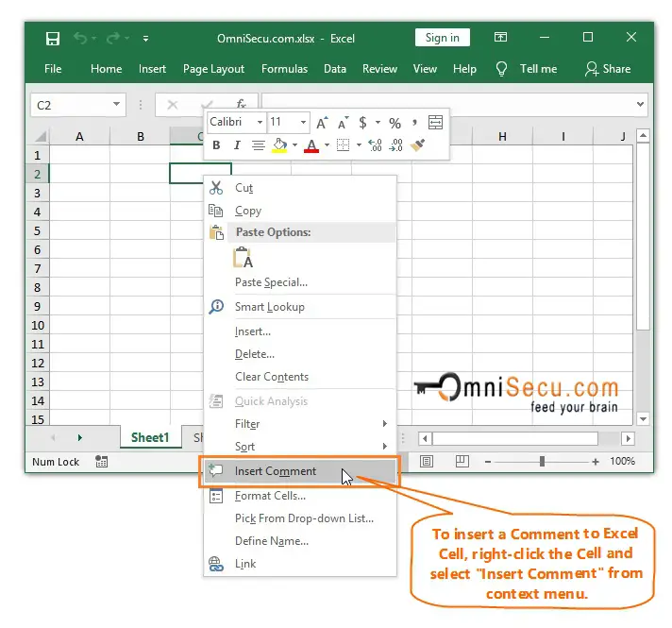Open Ribbon Display Options icon
This screenshot has width=672, height=628.
click(x=500, y=38)
